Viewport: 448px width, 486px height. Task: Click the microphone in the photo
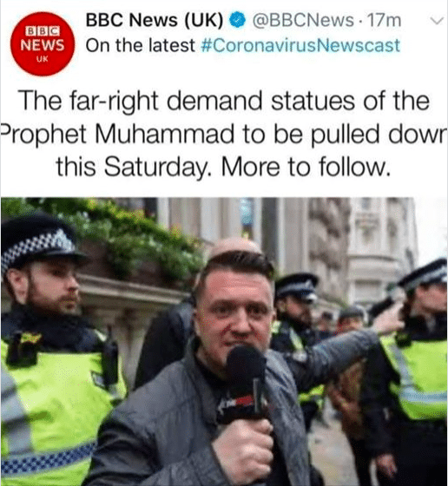246,383
